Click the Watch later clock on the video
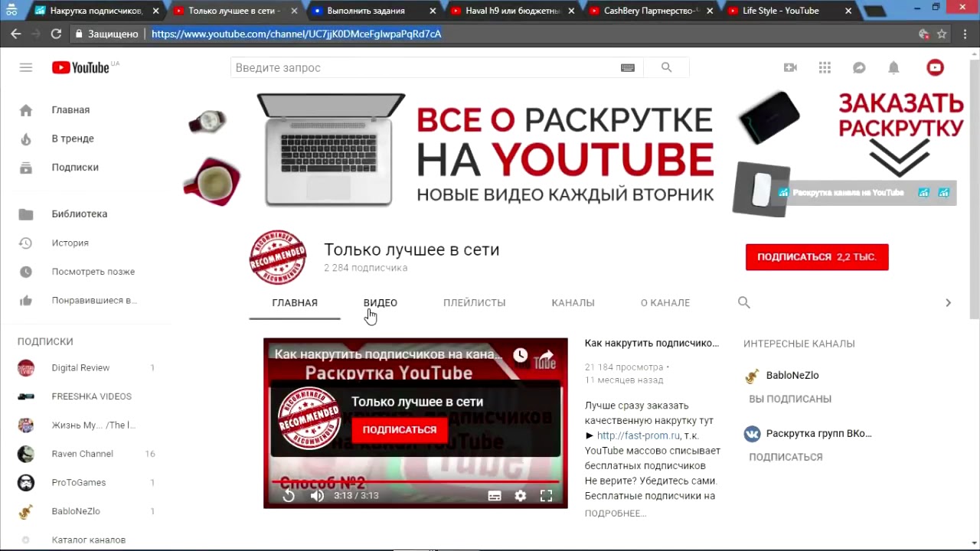The image size is (980, 551). click(521, 355)
